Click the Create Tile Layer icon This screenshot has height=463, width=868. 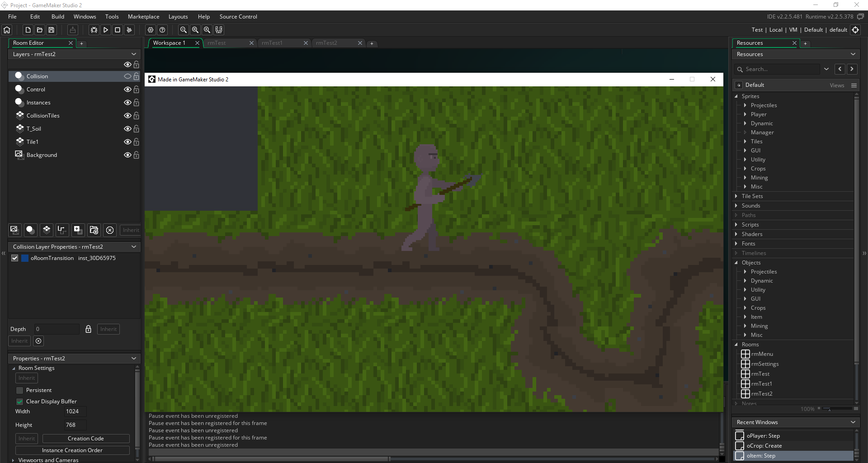tap(46, 230)
